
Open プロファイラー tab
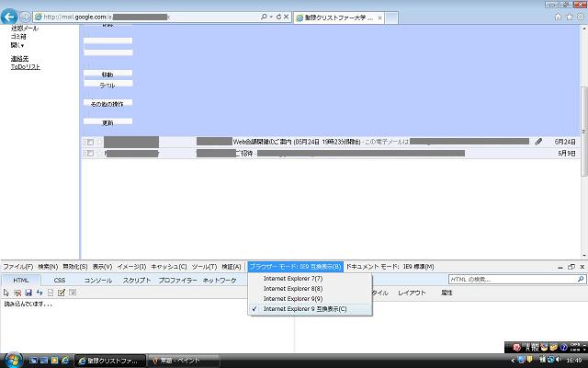click(177, 280)
